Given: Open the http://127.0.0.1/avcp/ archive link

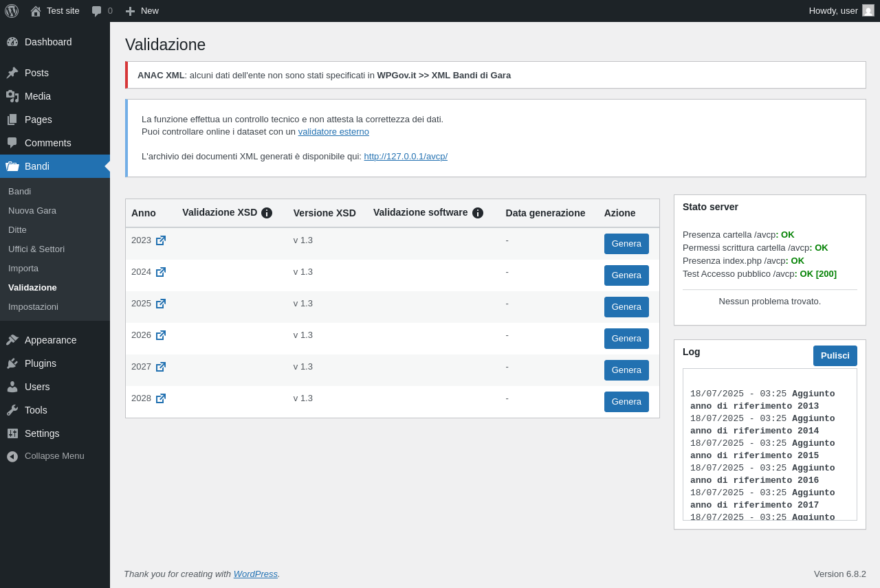Looking at the screenshot, I should pyautogui.click(x=406, y=157).
